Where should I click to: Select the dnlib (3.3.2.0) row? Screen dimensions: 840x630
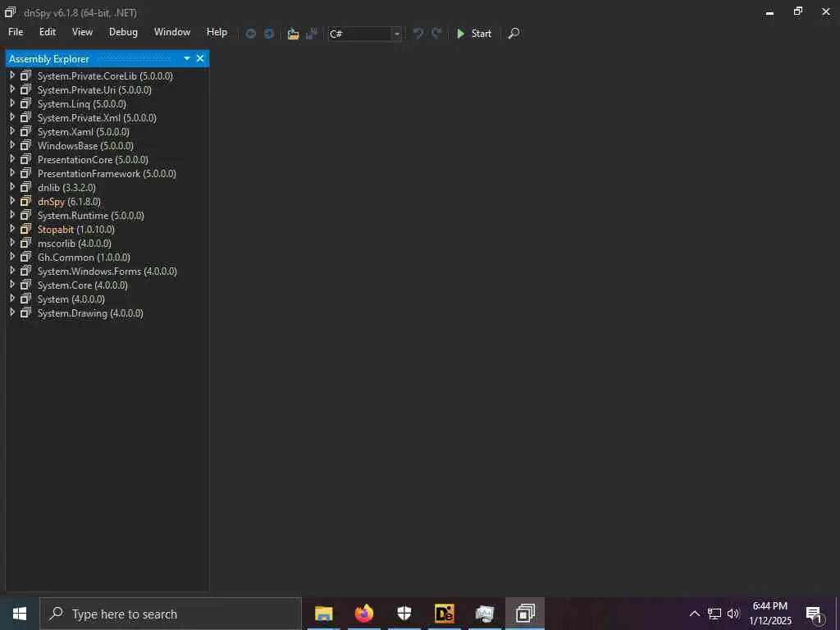[107, 188]
